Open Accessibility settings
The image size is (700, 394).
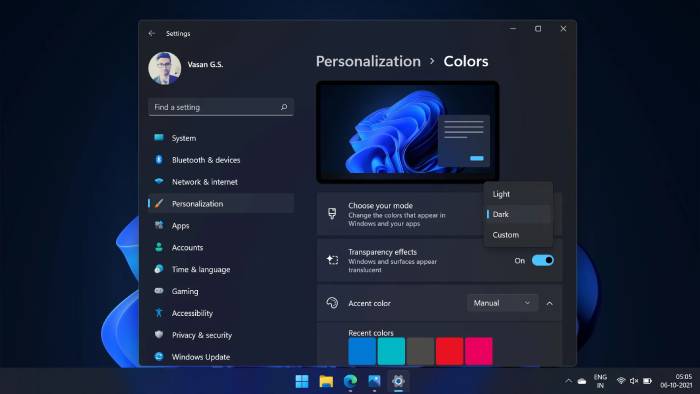tap(221, 313)
